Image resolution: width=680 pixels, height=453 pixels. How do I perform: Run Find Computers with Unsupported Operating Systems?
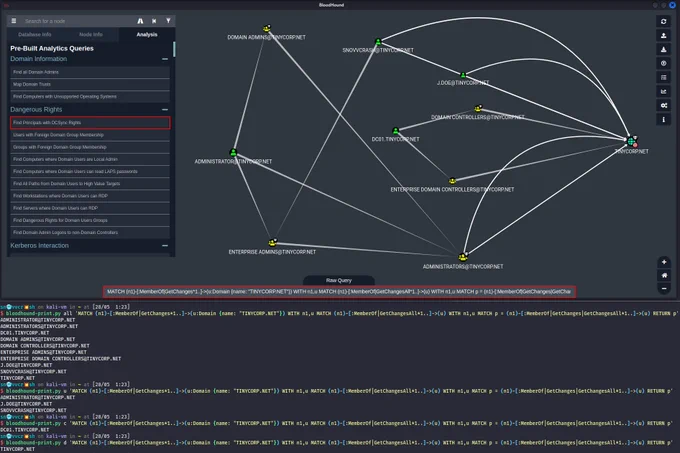90,97
